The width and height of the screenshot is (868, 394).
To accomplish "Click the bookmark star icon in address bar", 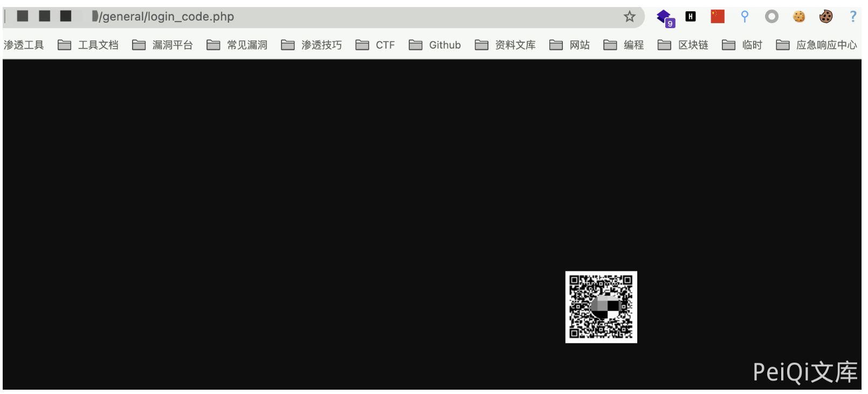I will tap(629, 17).
